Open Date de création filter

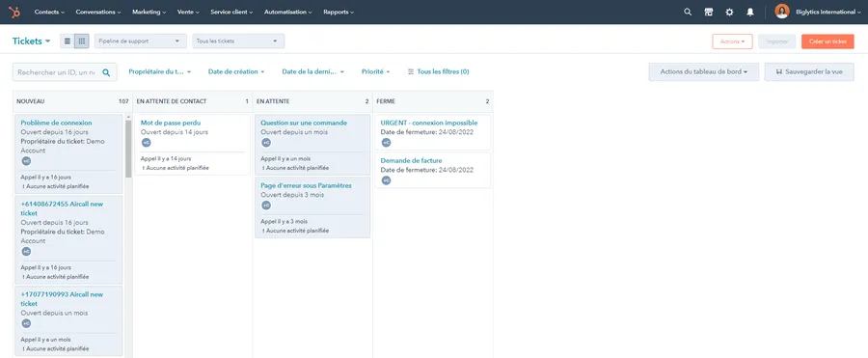[236, 72]
